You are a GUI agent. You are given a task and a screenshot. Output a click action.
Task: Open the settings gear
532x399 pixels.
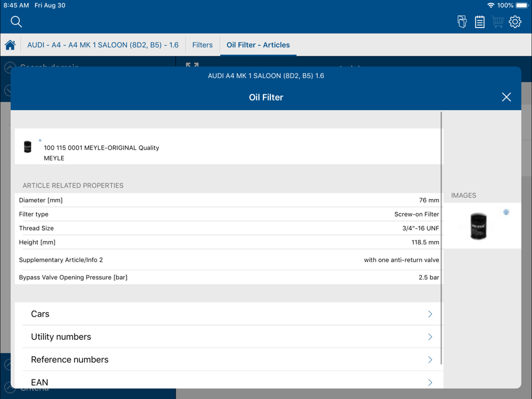click(515, 22)
